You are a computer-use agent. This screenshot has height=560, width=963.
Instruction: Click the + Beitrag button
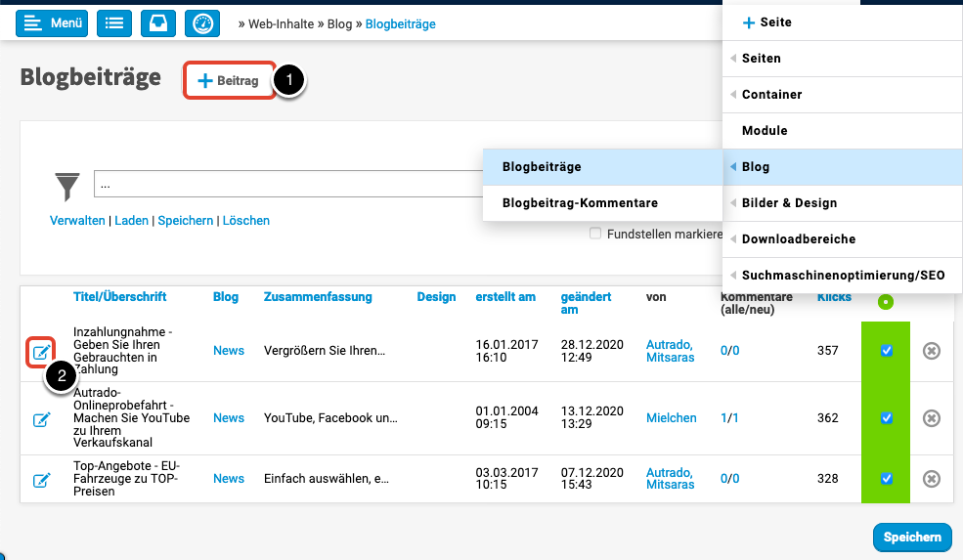229,81
